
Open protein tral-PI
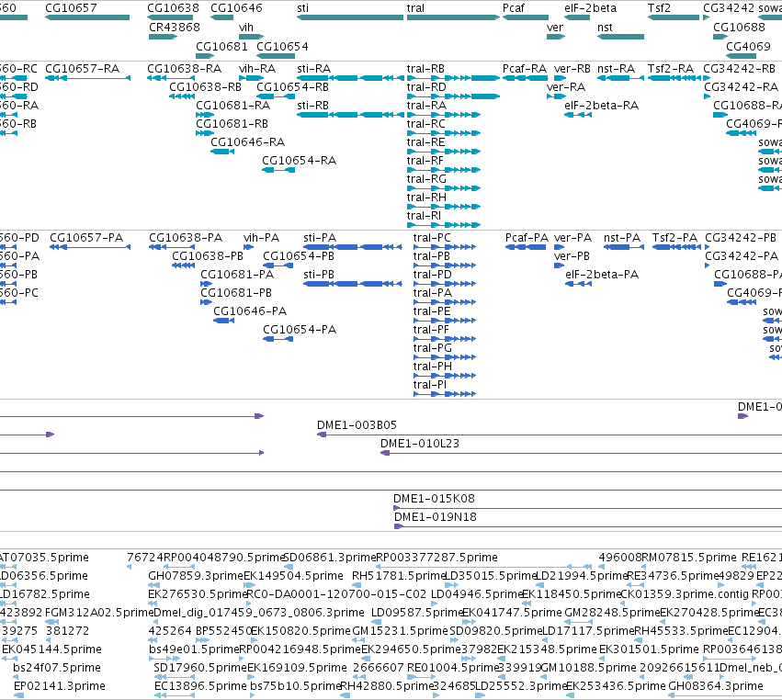point(445,394)
